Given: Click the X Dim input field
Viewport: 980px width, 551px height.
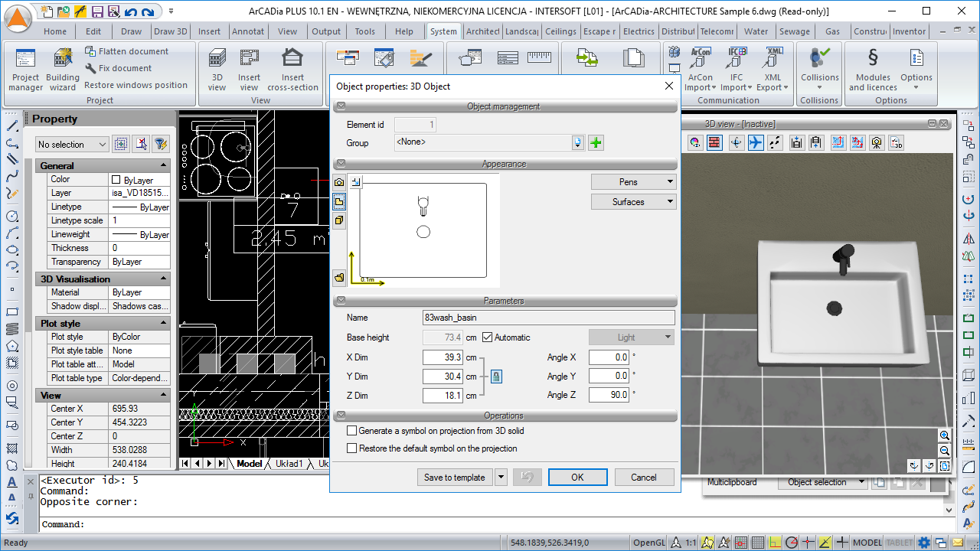Looking at the screenshot, I should [x=443, y=357].
